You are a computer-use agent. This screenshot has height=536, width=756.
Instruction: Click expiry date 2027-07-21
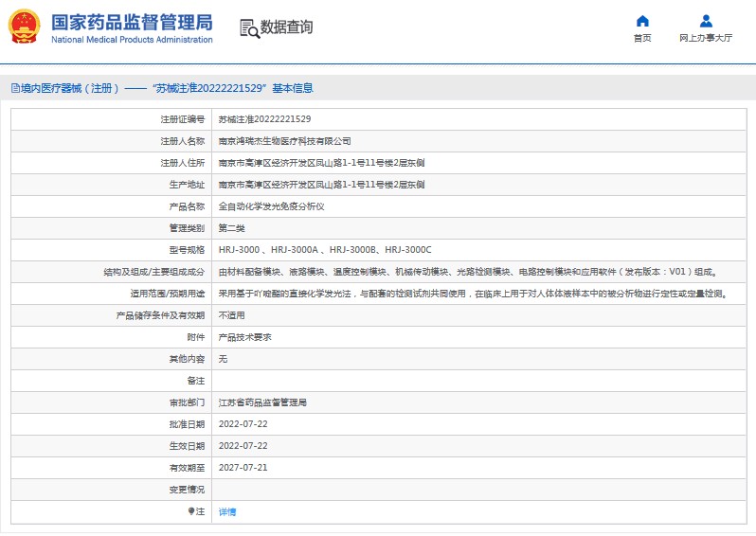[x=243, y=468]
